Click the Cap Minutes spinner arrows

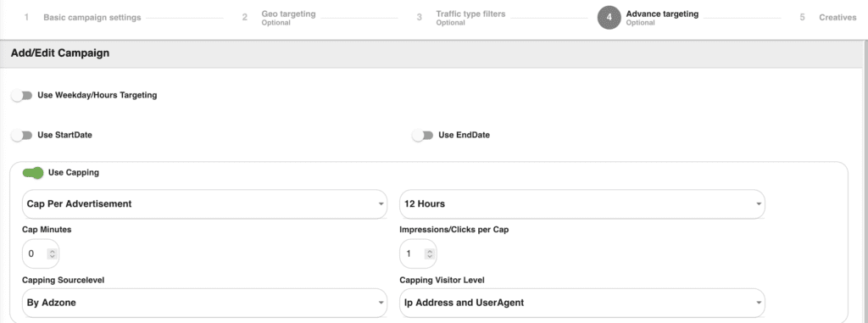pos(52,253)
